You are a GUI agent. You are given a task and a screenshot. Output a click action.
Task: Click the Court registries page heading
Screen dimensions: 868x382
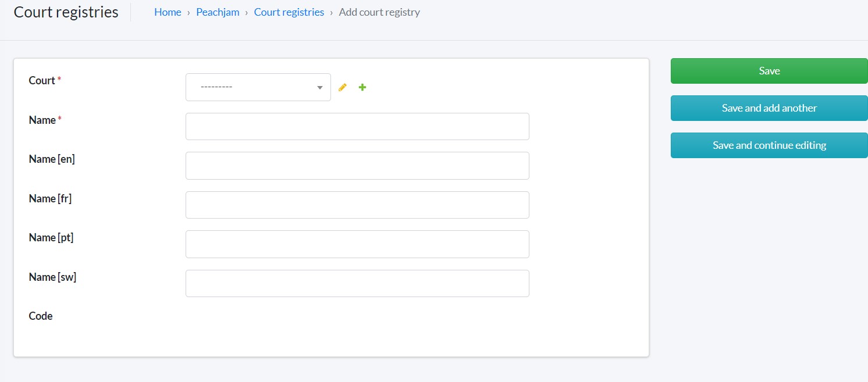(x=66, y=12)
